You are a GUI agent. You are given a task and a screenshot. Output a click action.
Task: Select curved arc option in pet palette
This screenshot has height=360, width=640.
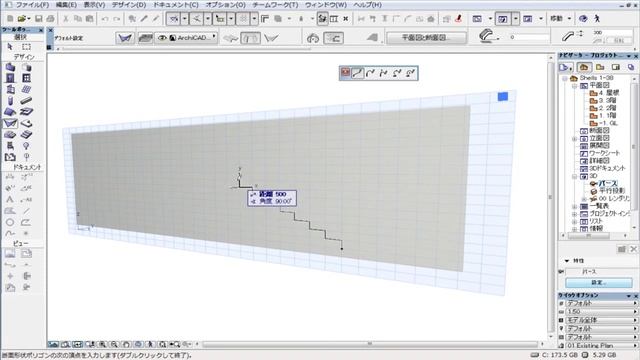370,73
